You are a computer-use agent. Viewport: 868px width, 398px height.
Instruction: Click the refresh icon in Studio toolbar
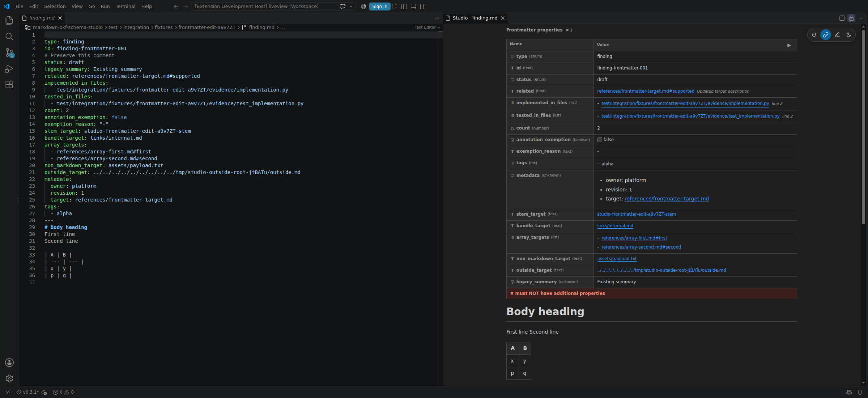pos(814,35)
